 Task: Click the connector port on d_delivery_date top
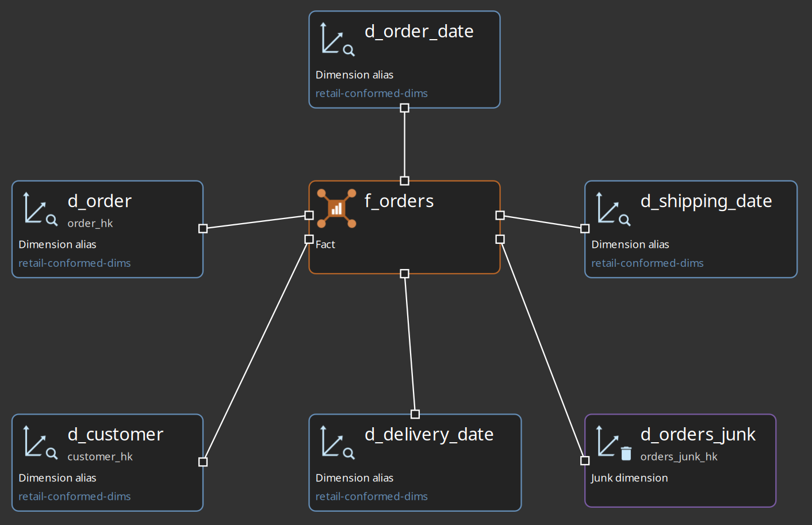click(415, 414)
